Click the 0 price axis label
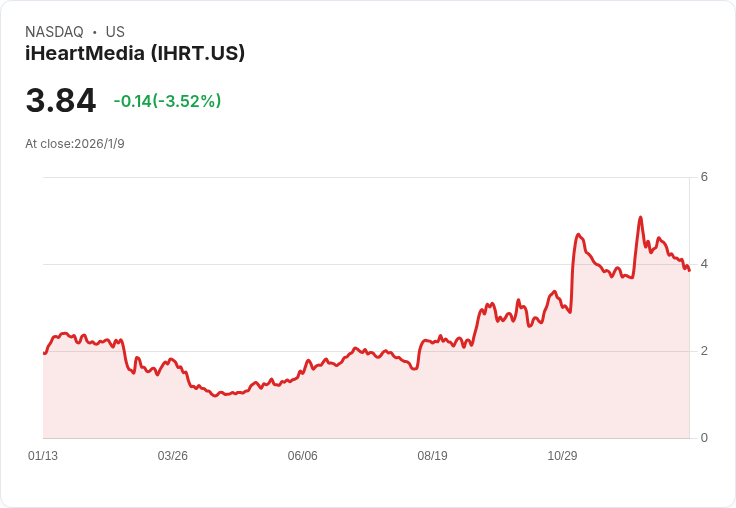 coord(704,438)
